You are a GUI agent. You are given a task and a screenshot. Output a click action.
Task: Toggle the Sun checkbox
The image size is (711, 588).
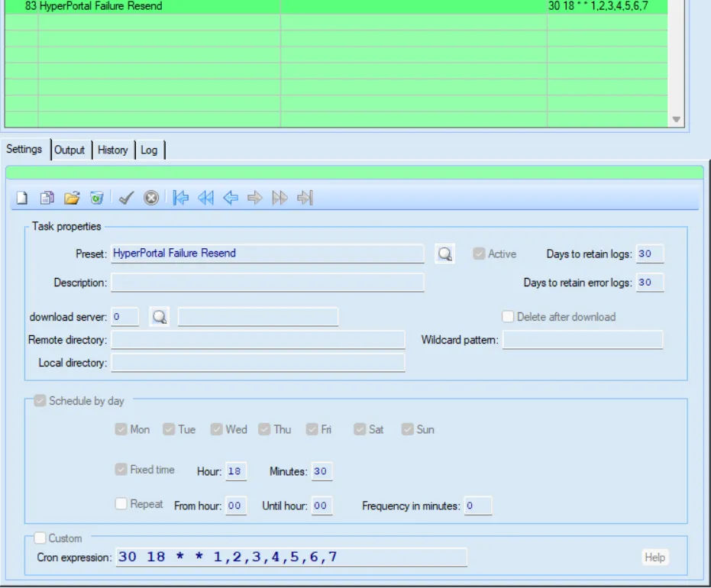[x=408, y=429]
